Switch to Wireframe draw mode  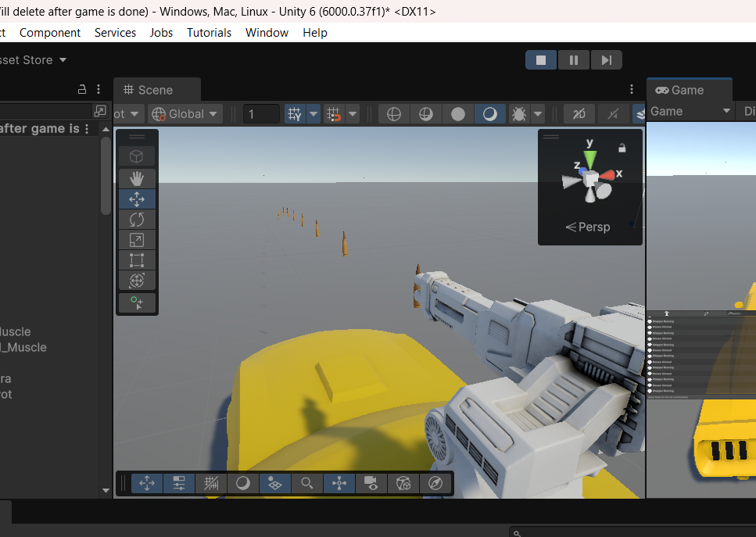(394, 114)
